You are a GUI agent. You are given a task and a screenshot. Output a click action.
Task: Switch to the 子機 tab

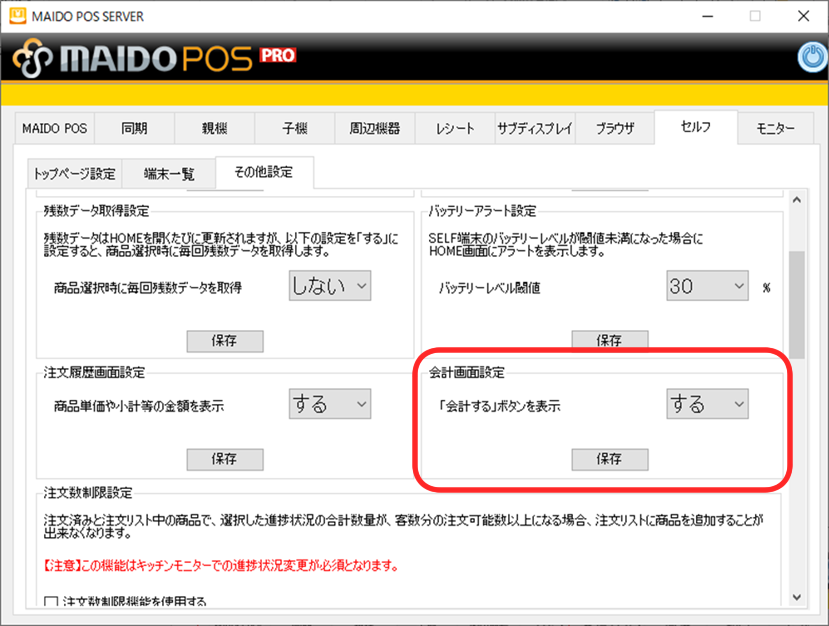click(x=294, y=128)
